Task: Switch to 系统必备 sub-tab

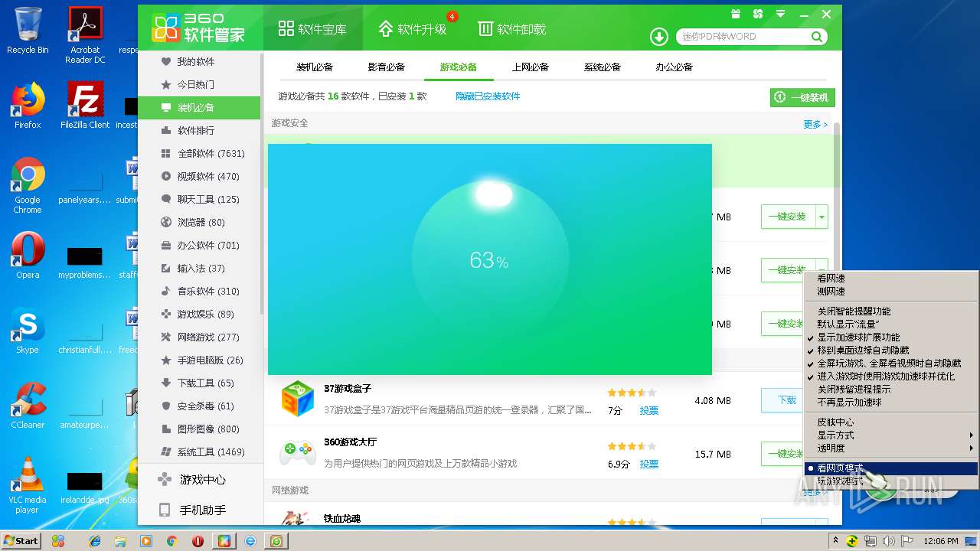Action: point(603,67)
